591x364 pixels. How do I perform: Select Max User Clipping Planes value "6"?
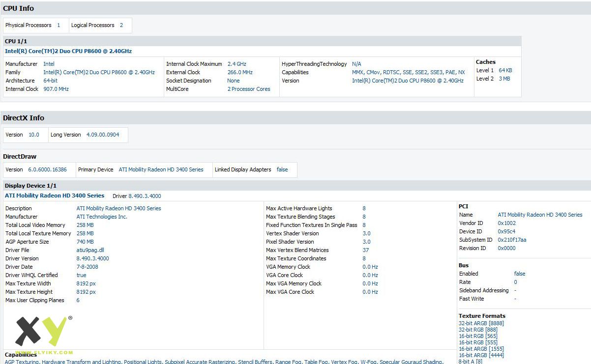point(78,300)
